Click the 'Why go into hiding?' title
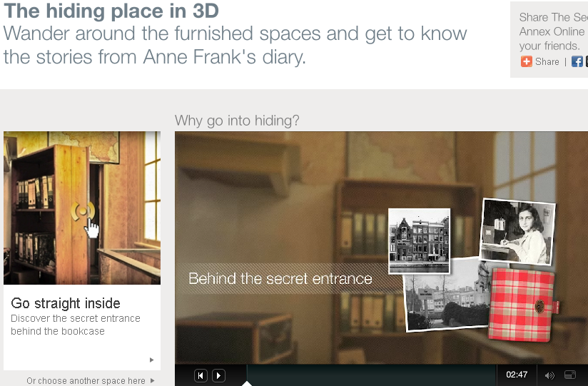 pos(237,121)
